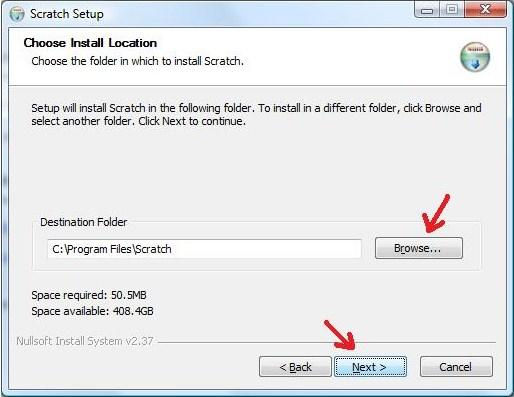Click the Setup instructions paragraph
Viewport: 514px width, 397px height.
click(256, 114)
